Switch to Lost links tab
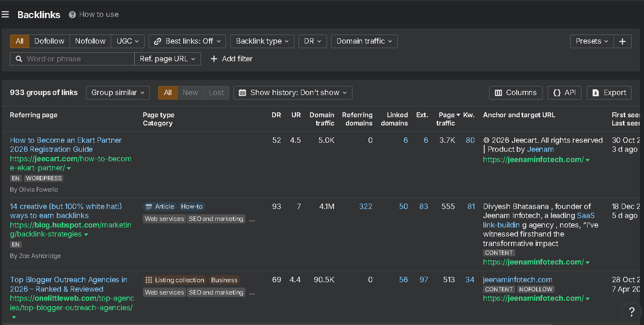Image resolution: width=644 pixels, height=325 pixels. point(216,93)
